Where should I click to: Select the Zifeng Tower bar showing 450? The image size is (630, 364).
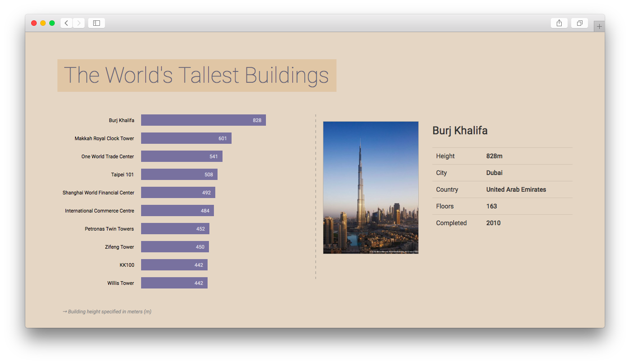[175, 247]
